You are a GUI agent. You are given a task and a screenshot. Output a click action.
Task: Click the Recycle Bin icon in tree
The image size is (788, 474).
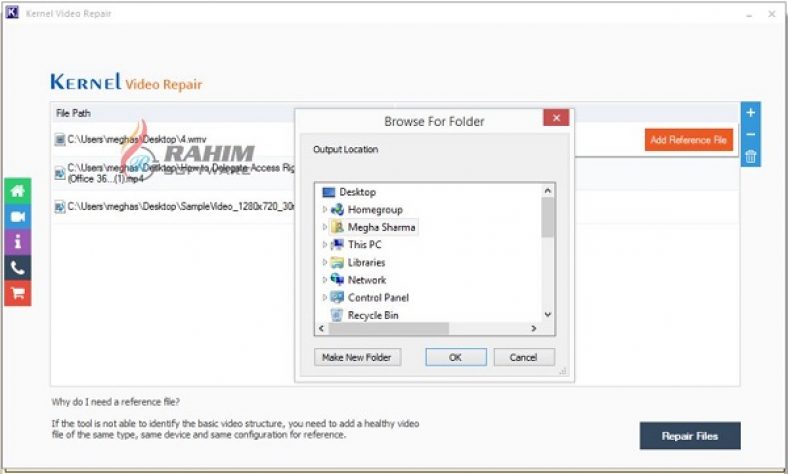pyautogui.click(x=337, y=315)
